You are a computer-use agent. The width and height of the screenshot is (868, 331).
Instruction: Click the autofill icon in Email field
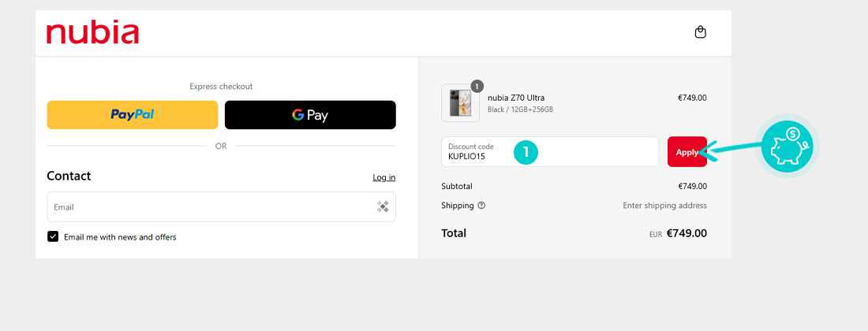(383, 206)
